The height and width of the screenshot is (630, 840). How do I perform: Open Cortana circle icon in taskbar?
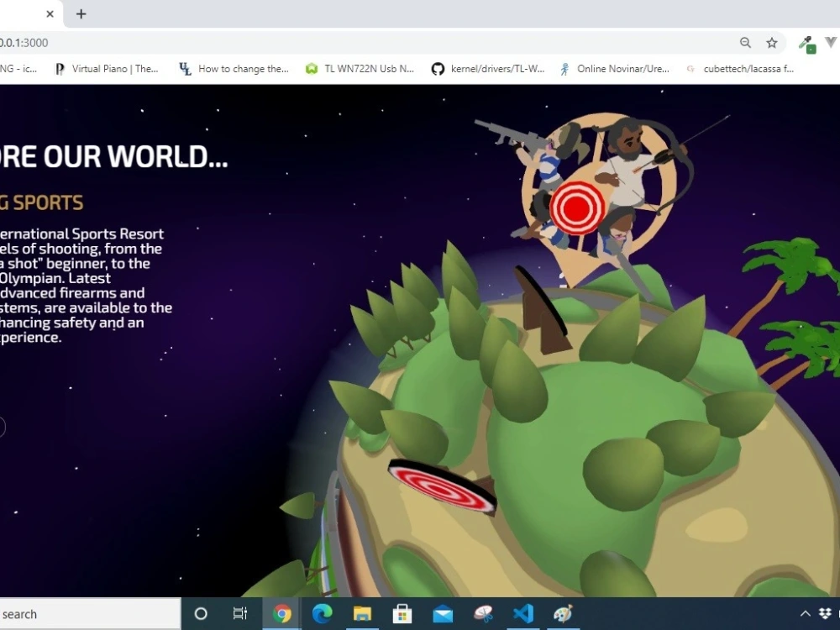[x=201, y=614]
